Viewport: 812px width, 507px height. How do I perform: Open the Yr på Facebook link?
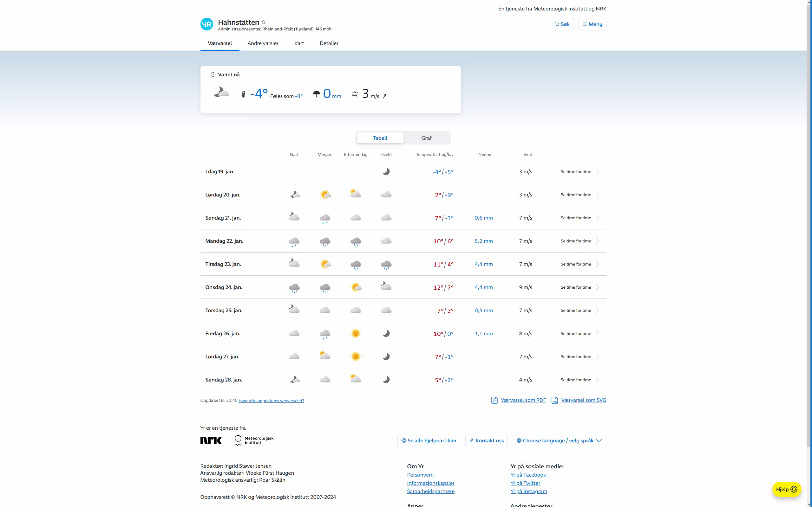point(528,475)
